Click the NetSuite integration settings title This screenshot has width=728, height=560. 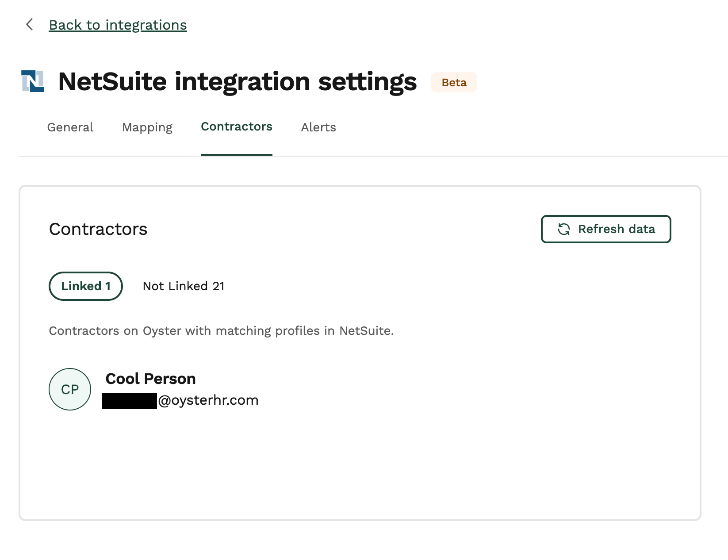point(237,82)
